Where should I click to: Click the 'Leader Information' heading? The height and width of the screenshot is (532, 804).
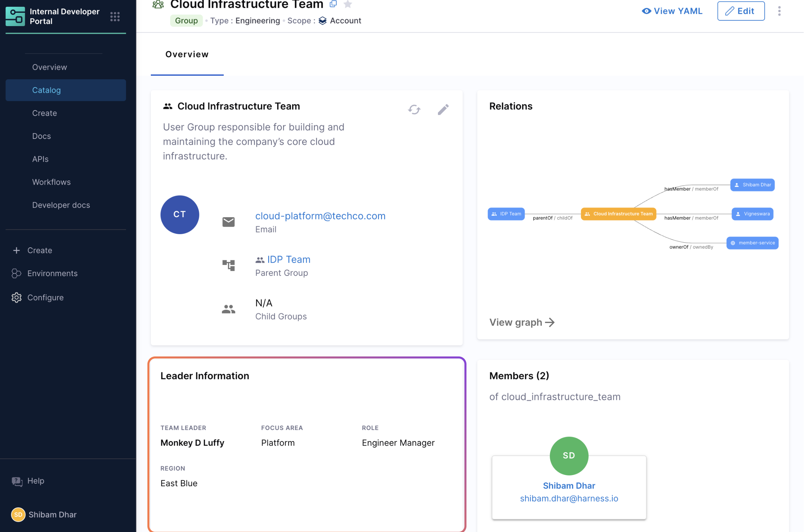pyautogui.click(x=205, y=376)
